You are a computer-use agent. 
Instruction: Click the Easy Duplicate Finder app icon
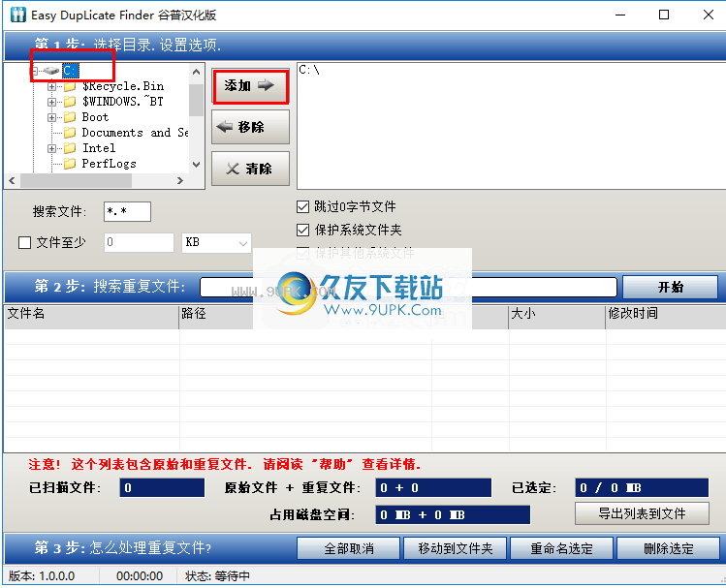17,15
